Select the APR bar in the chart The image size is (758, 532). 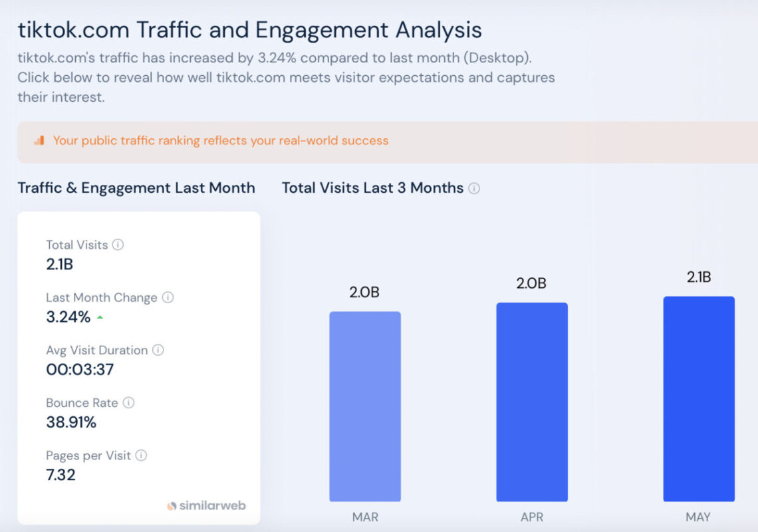pos(532,402)
